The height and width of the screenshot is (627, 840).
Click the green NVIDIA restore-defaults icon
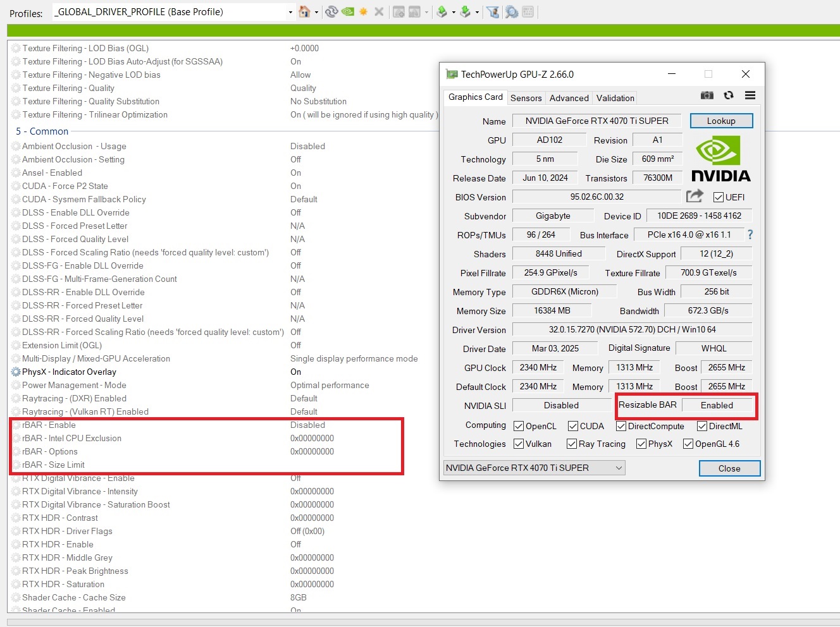[x=347, y=11]
